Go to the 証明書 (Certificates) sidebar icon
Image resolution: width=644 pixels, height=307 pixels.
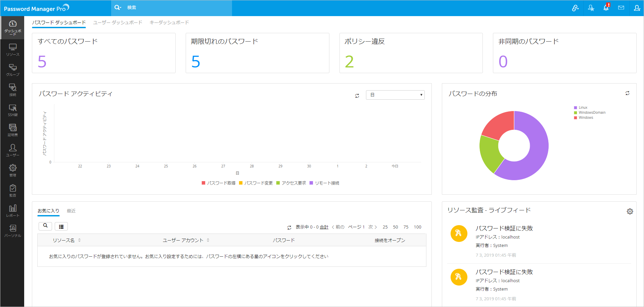click(12, 130)
